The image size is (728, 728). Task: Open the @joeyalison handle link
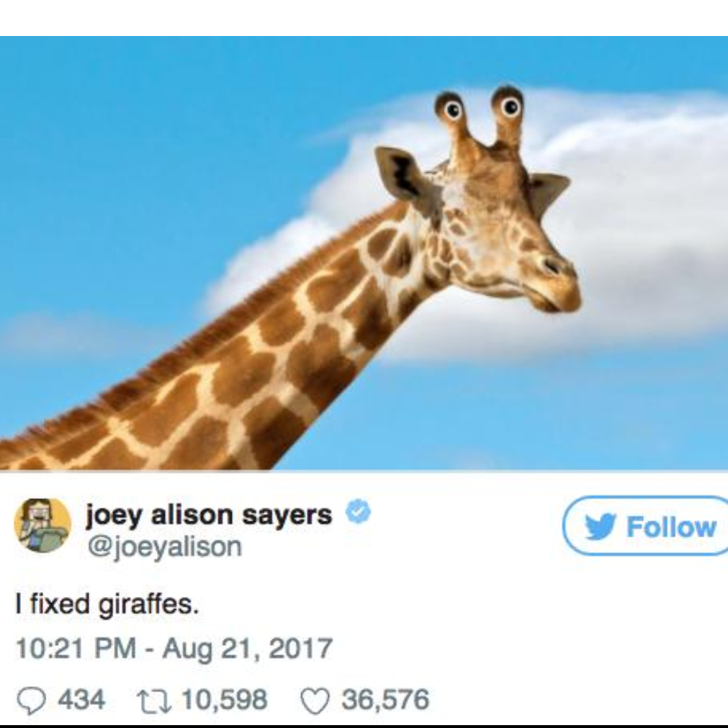pos(163,547)
